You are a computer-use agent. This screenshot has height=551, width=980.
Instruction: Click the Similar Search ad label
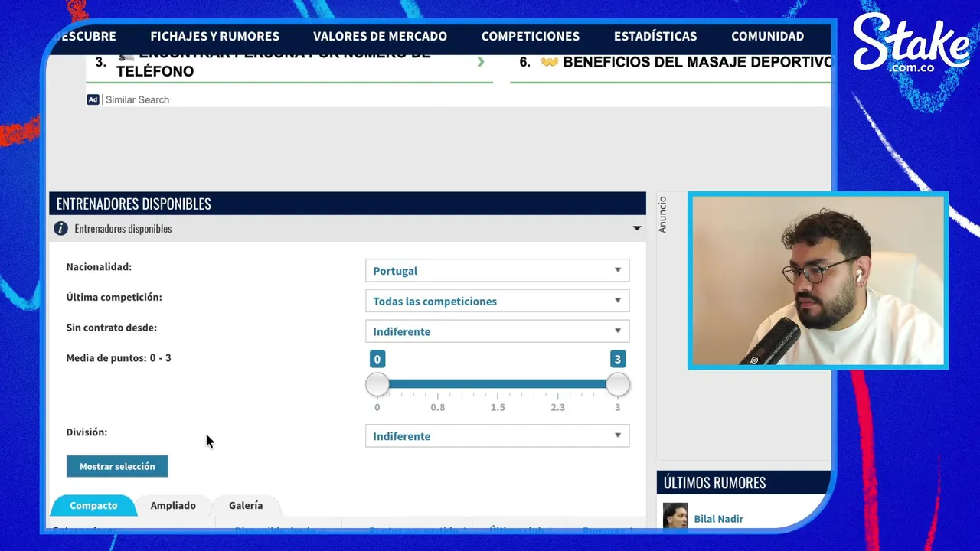(137, 99)
